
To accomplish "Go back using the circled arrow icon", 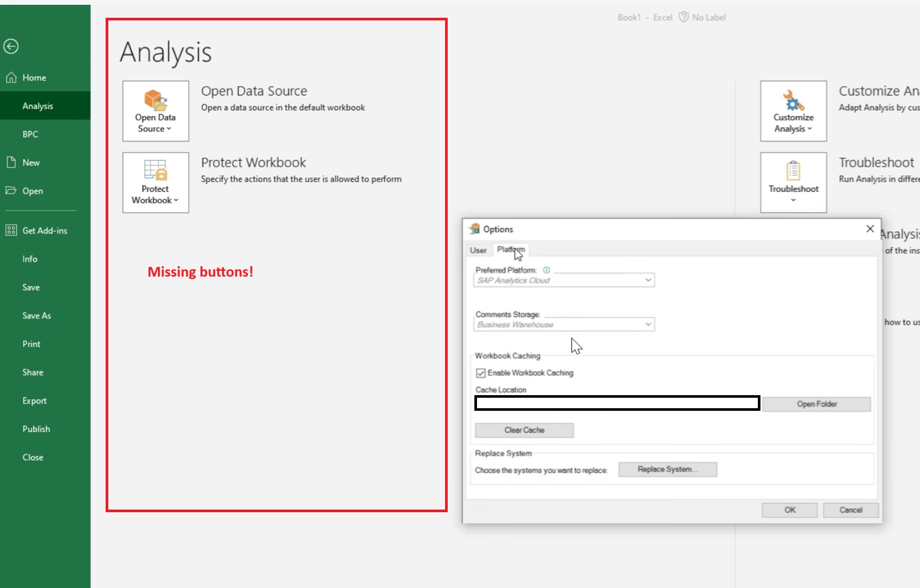I will coord(11,47).
